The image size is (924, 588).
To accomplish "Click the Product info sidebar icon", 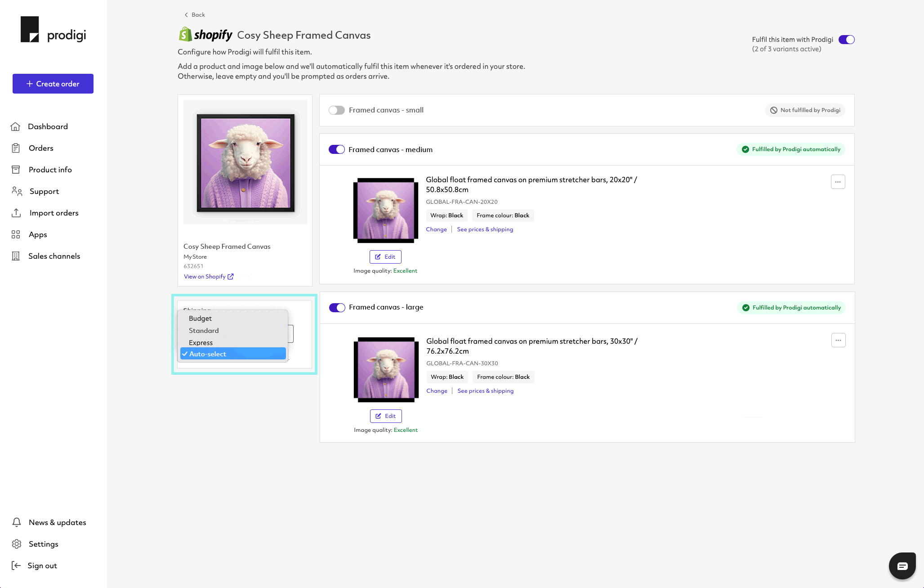I will tap(15, 169).
